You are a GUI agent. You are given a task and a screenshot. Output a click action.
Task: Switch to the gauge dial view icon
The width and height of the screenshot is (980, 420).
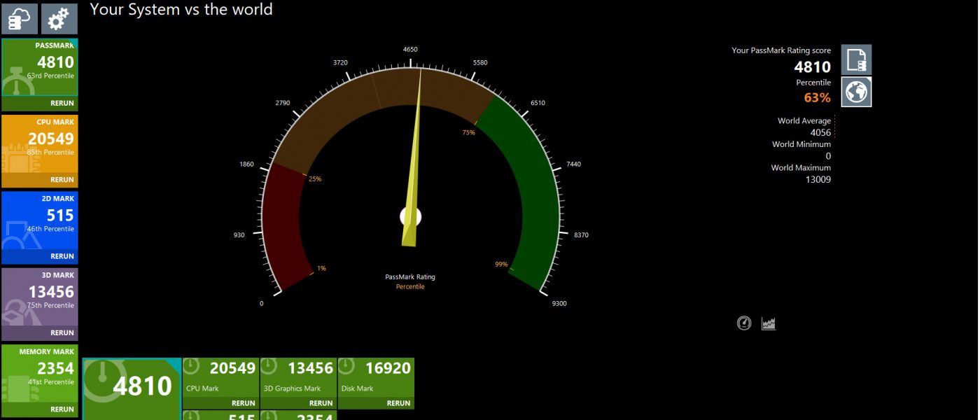tap(744, 323)
